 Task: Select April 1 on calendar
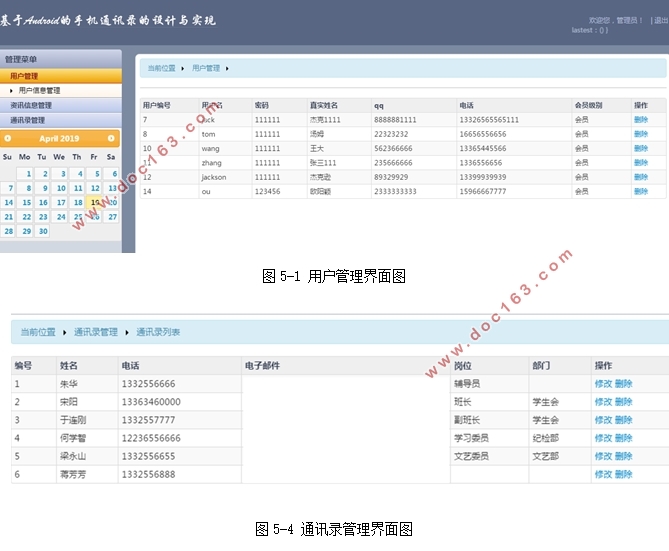(25, 174)
